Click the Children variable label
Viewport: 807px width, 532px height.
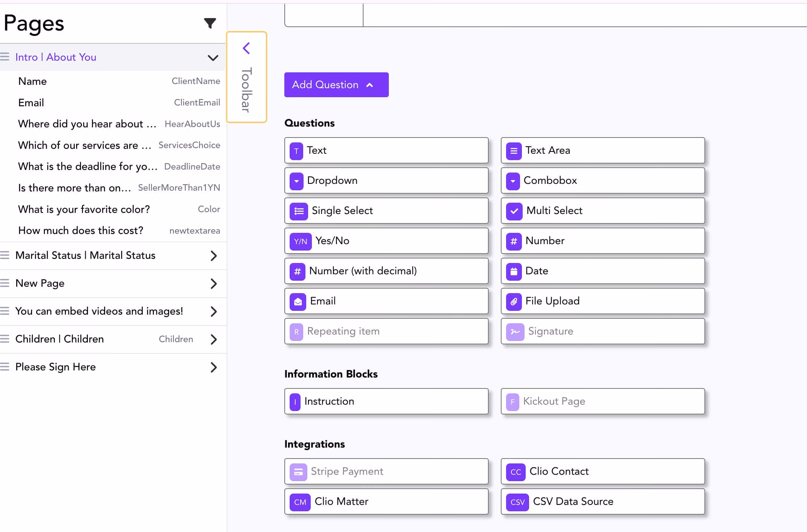coord(176,339)
